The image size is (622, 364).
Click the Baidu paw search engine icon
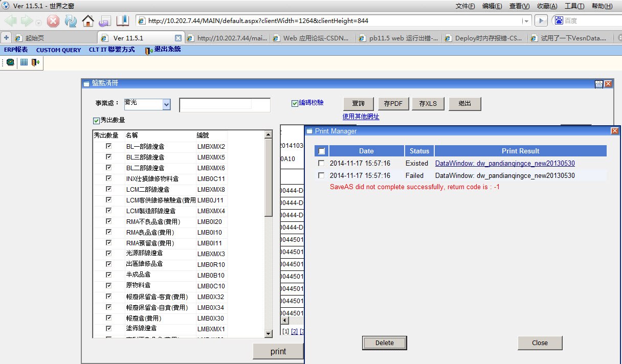point(559,21)
